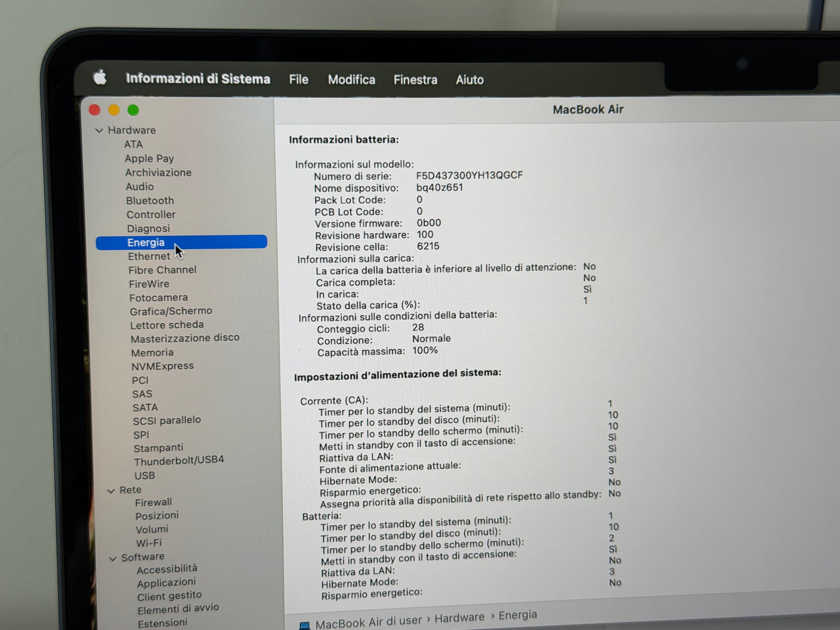This screenshot has width=840, height=630.
Task: Select Thunderbolt/USB4 in the sidebar
Action: (x=179, y=461)
